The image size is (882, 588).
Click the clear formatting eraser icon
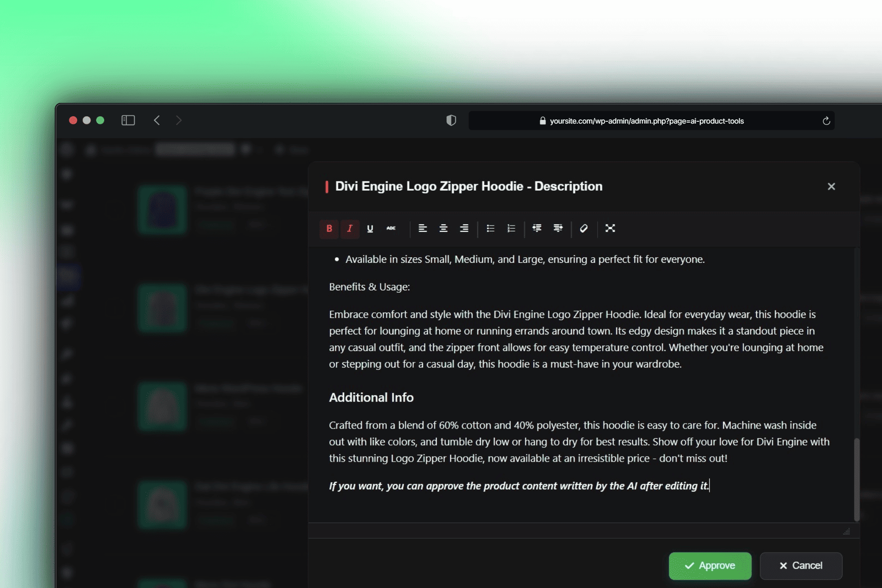(x=583, y=228)
